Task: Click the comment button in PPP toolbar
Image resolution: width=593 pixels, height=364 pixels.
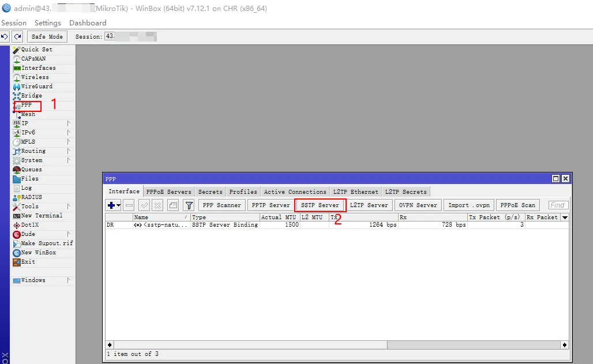Action: (x=173, y=205)
